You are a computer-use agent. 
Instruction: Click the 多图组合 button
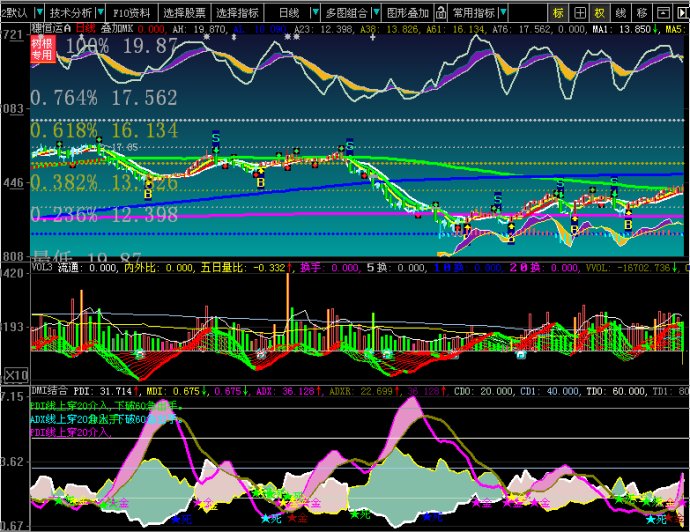pyautogui.click(x=346, y=13)
